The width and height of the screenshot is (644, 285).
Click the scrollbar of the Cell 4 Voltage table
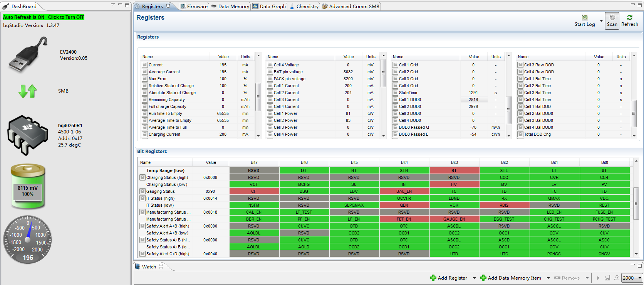tap(384, 95)
